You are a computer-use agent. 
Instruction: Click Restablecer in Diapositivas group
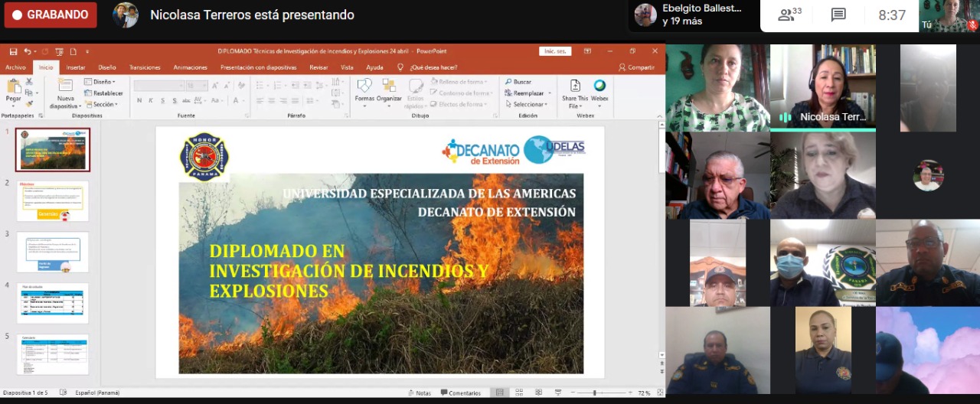[x=103, y=93]
